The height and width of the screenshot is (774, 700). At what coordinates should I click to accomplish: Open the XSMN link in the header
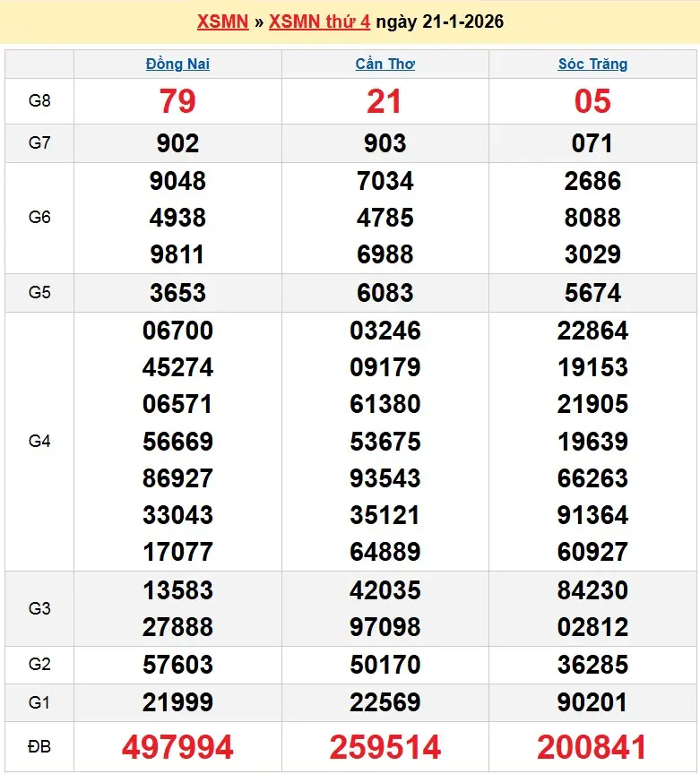(x=222, y=21)
